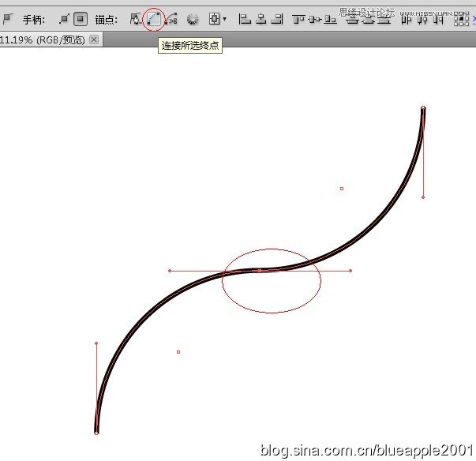
Task: Apply horizontal align left
Action: (245, 19)
